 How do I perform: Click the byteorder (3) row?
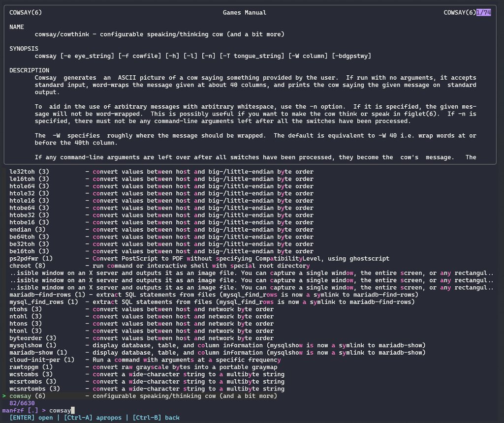(141, 338)
